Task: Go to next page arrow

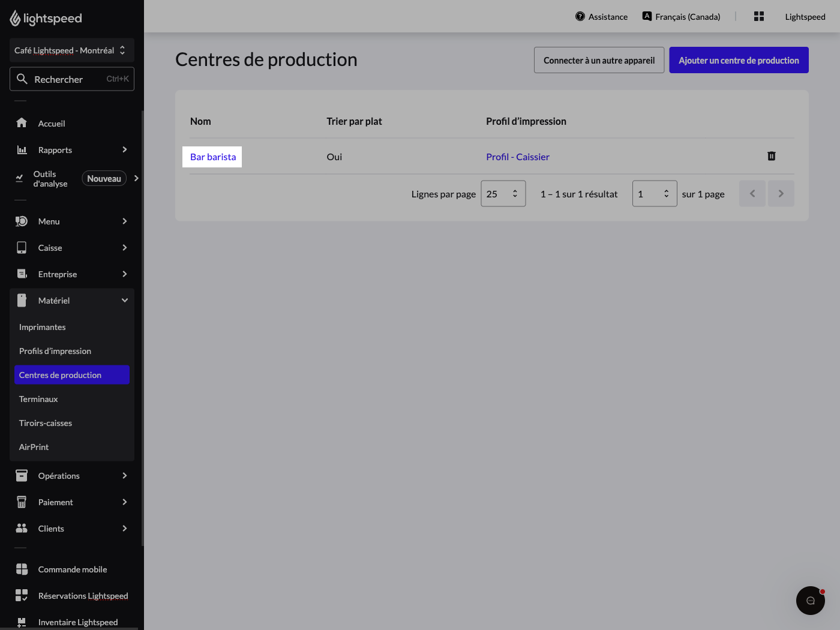Action: pos(781,193)
